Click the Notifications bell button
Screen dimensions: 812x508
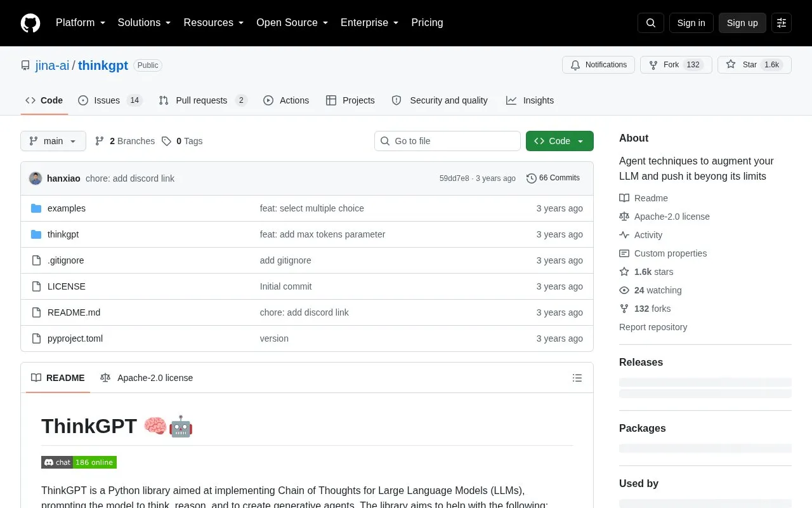click(598, 65)
